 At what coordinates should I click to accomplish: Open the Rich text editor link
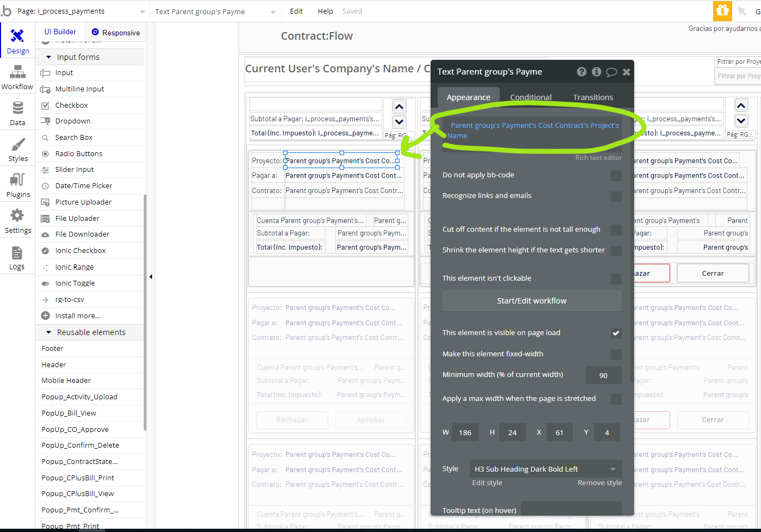pyautogui.click(x=598, y=158)
